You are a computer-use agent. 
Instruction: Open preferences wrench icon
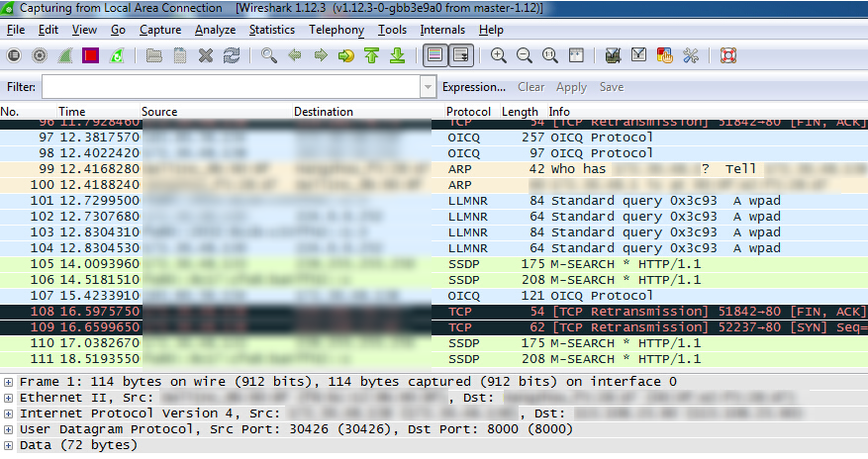(690, 55)
